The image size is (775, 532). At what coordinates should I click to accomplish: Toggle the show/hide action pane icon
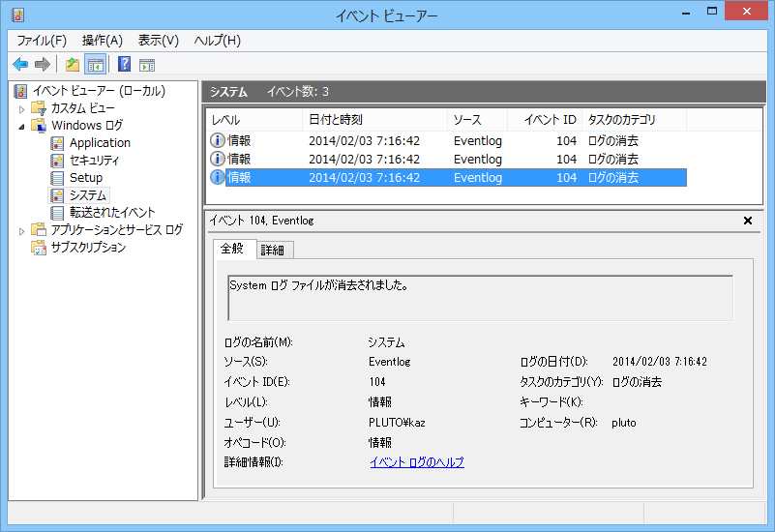(147, 65)
